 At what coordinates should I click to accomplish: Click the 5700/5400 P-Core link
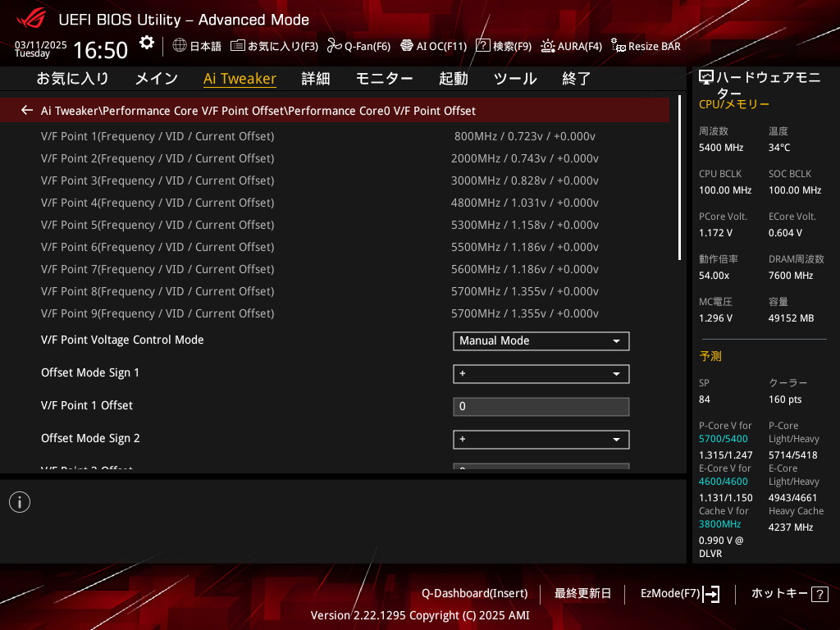[x=724, y=439]
